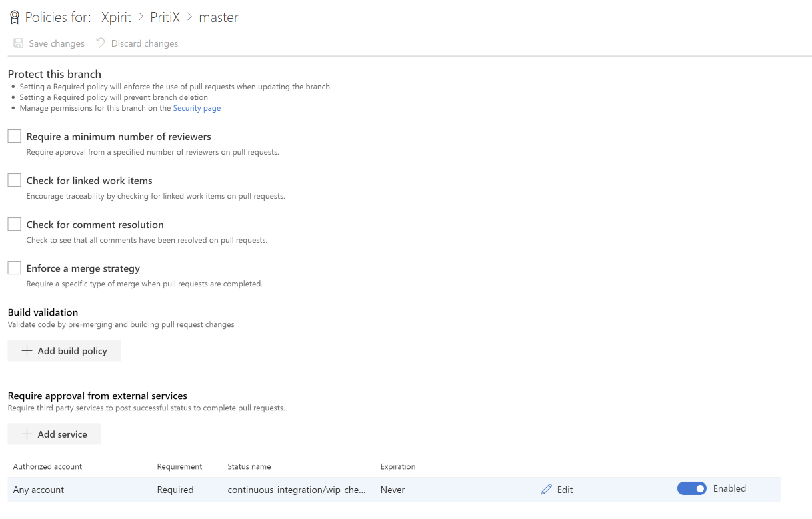
Task: Click the policies badge icon in header
Action: (x=14, y=17)
